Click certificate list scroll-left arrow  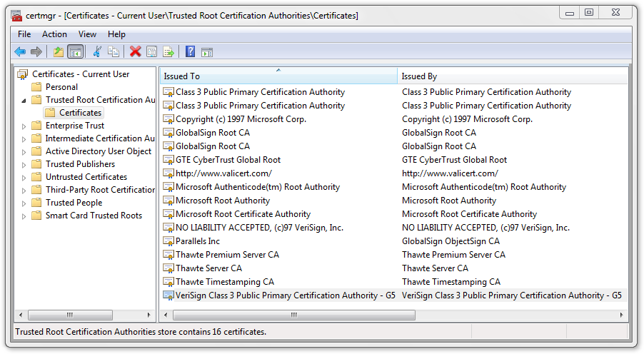pyautogui.click(x=166, y=315)
